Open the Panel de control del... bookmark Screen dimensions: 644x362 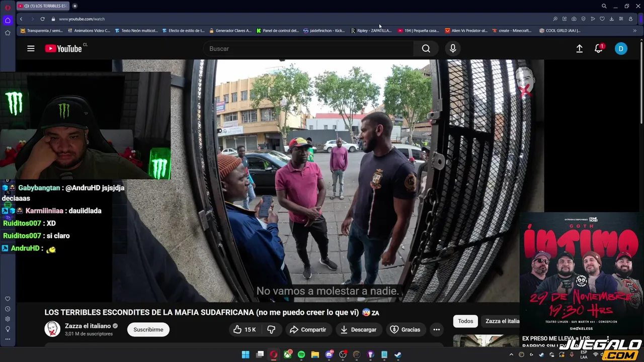(277, 31)
